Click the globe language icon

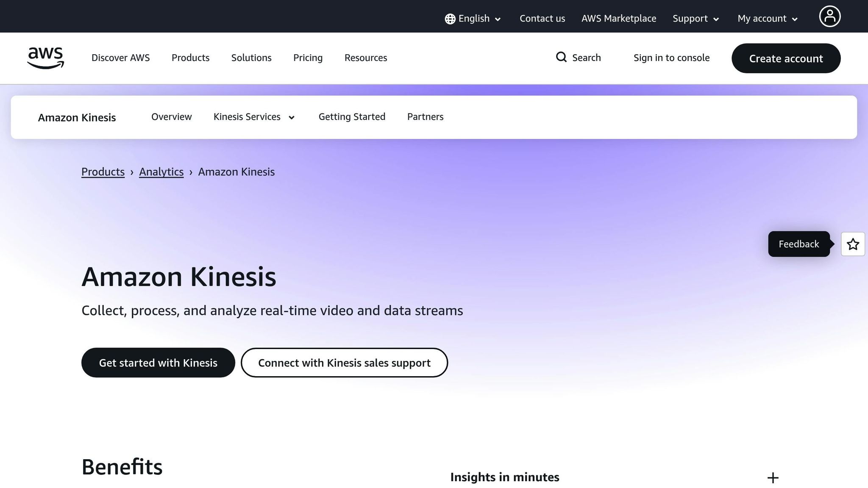(449, 19)
